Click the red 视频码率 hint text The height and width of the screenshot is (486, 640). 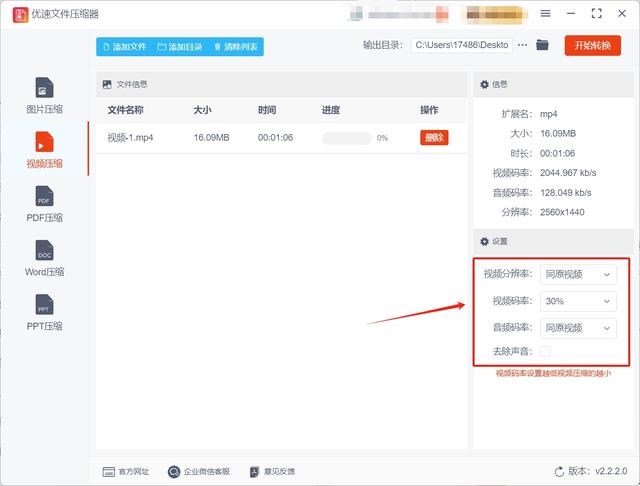pos(553,373)
